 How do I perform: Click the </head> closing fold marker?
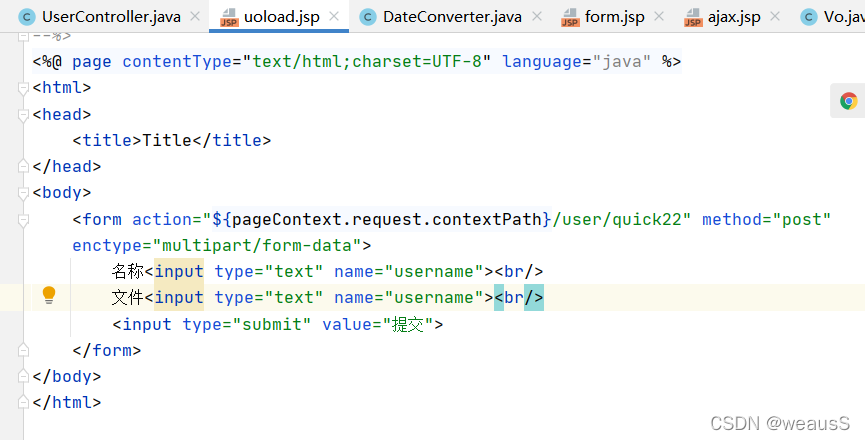23,166
